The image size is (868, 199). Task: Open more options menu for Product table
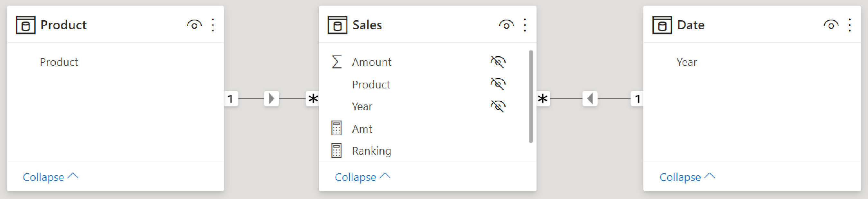213,25
